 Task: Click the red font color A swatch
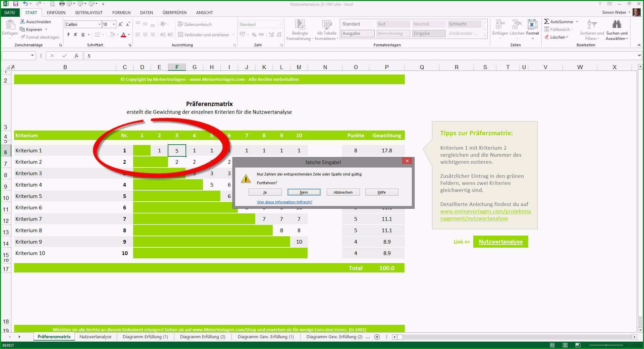[x=123, y=35]
